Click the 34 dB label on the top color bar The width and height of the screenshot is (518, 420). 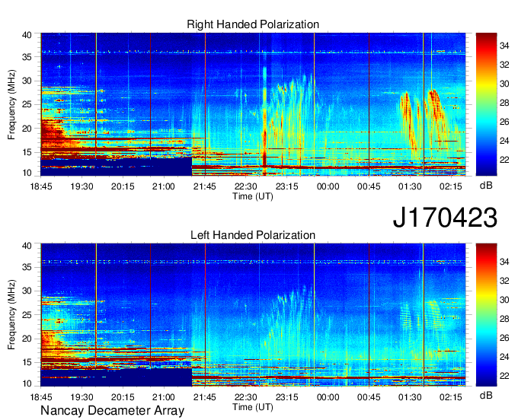(504, 46)
